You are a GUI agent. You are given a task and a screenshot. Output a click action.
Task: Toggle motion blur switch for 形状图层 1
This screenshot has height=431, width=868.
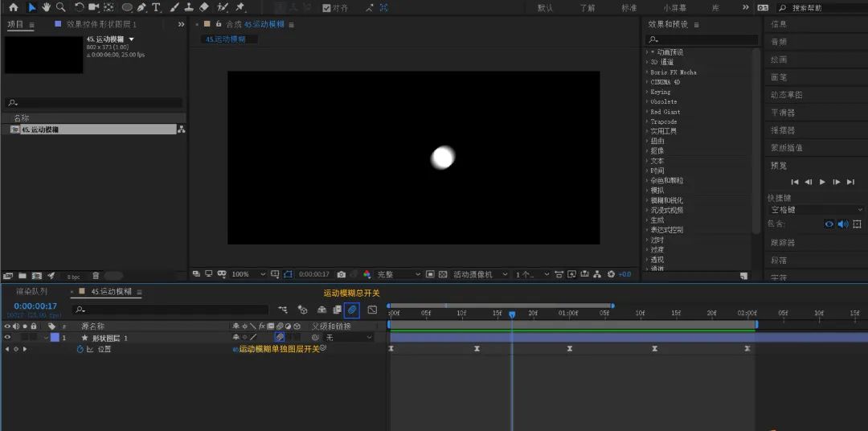coord(280,337)
